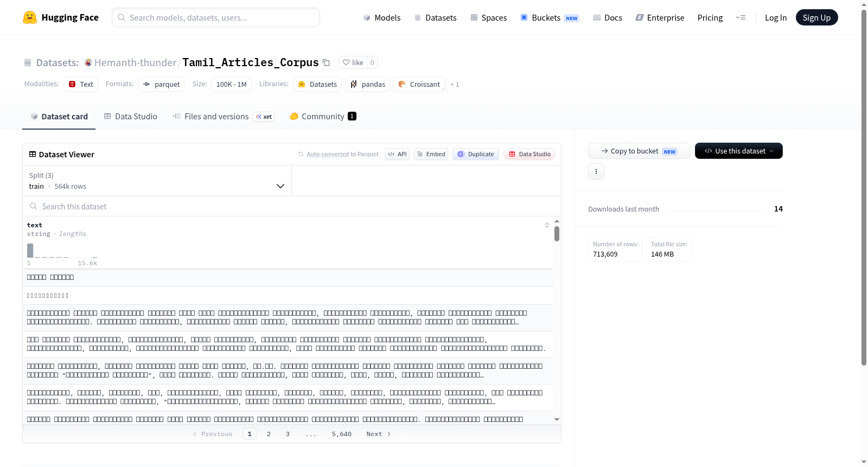Open the three-dot more options menu

coord(596,171)
